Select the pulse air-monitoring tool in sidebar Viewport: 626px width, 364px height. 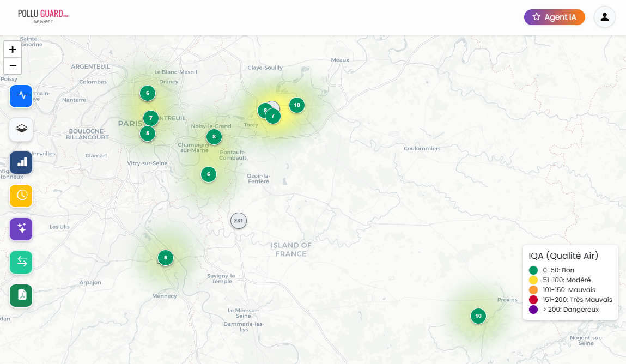click(21, 96)
